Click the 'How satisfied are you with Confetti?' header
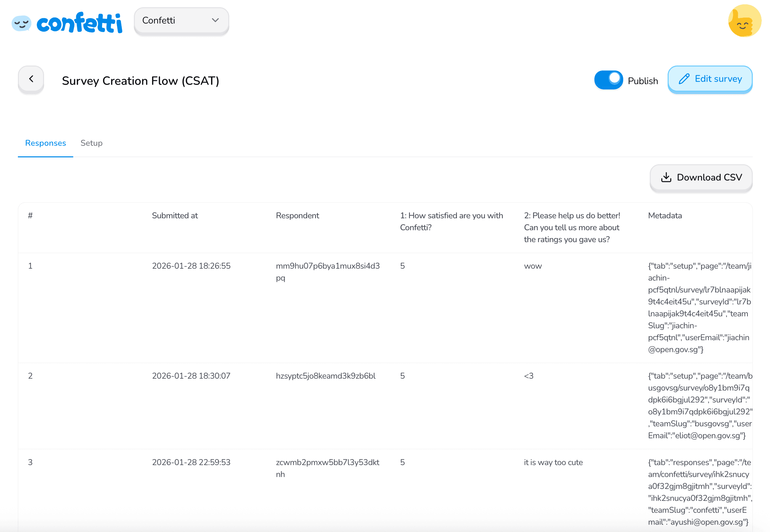This screenshot has height=532, width=770. (451, 222)
